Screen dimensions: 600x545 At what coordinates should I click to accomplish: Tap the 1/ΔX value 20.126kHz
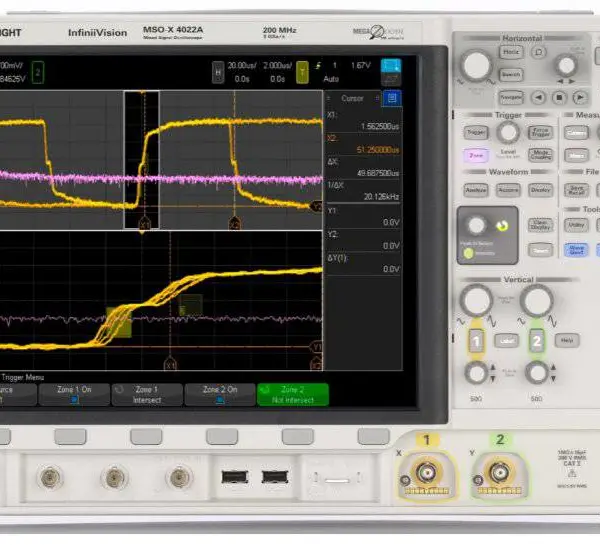pyautogui.click(x=381, y=196)
